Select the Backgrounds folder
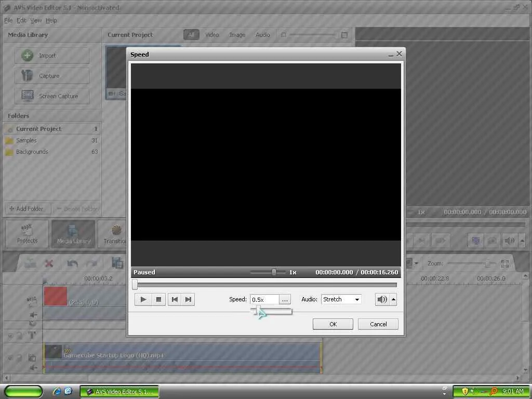 tap(52, 152)
